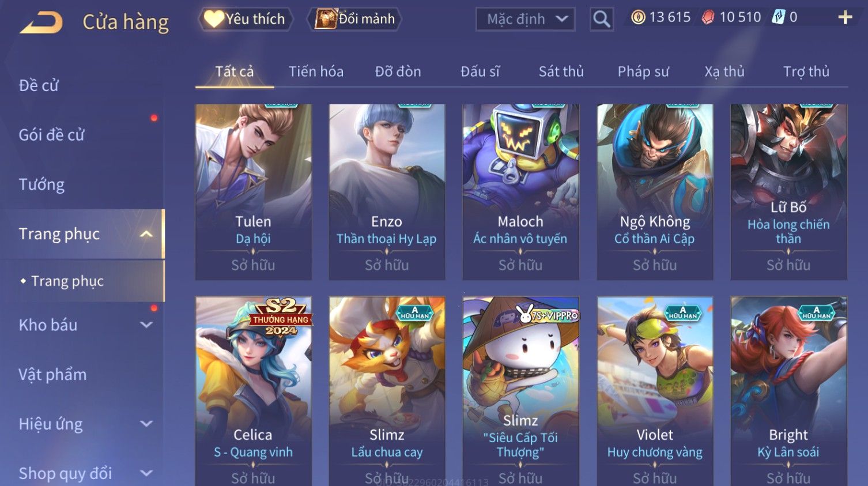Select the Pháp sư tab
The height and width of the screenshot is (486, 868).
coord(643,71)
